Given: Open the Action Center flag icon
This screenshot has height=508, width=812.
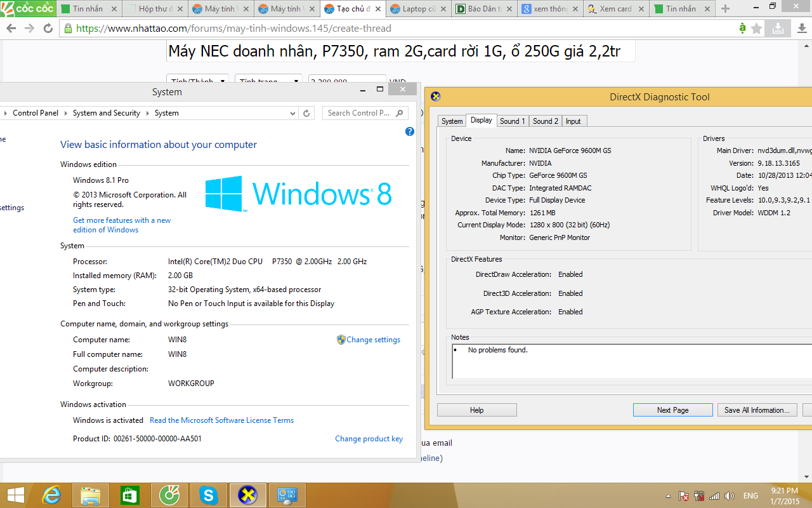Looking at the screenshot, I should pos(684,496).
